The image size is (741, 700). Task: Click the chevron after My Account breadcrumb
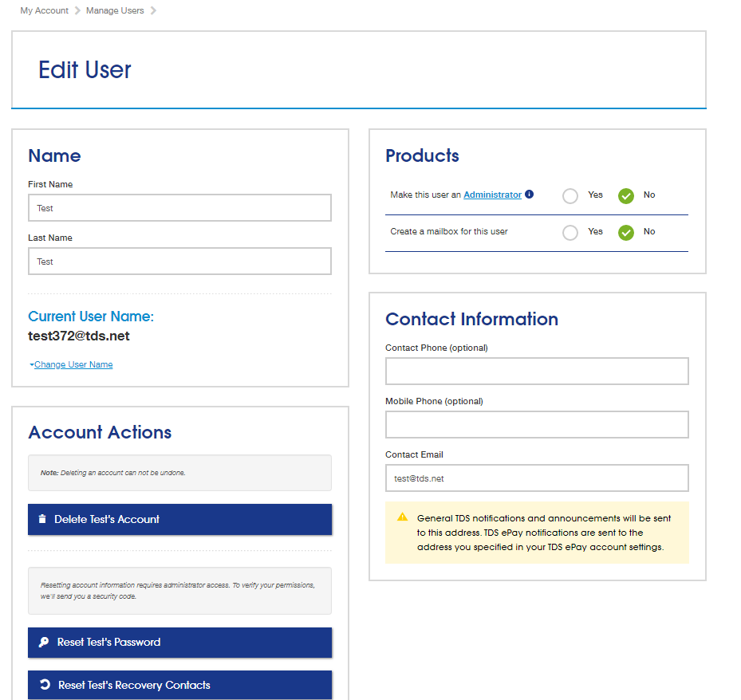point(77,10)
